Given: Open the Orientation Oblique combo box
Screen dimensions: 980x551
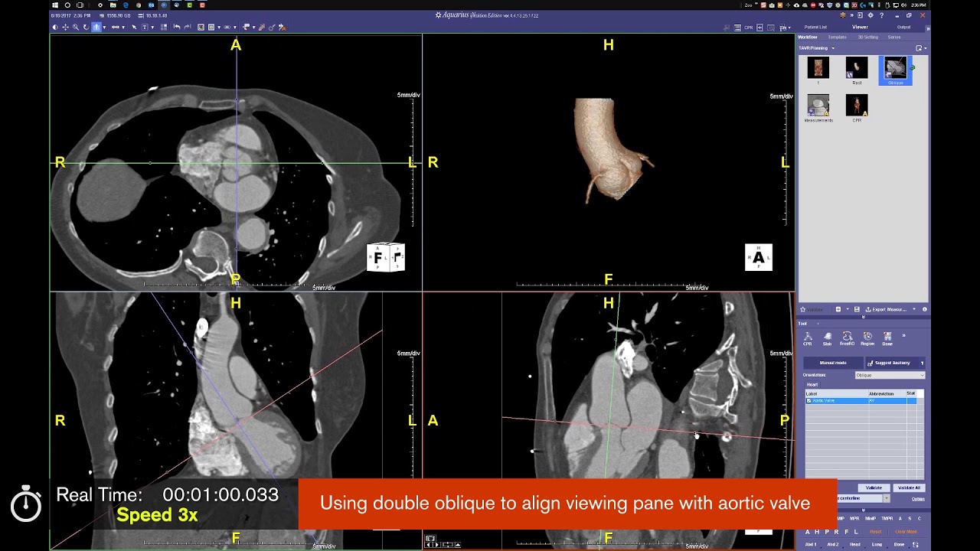Looking at the screenshot, I should coord(890,375).
